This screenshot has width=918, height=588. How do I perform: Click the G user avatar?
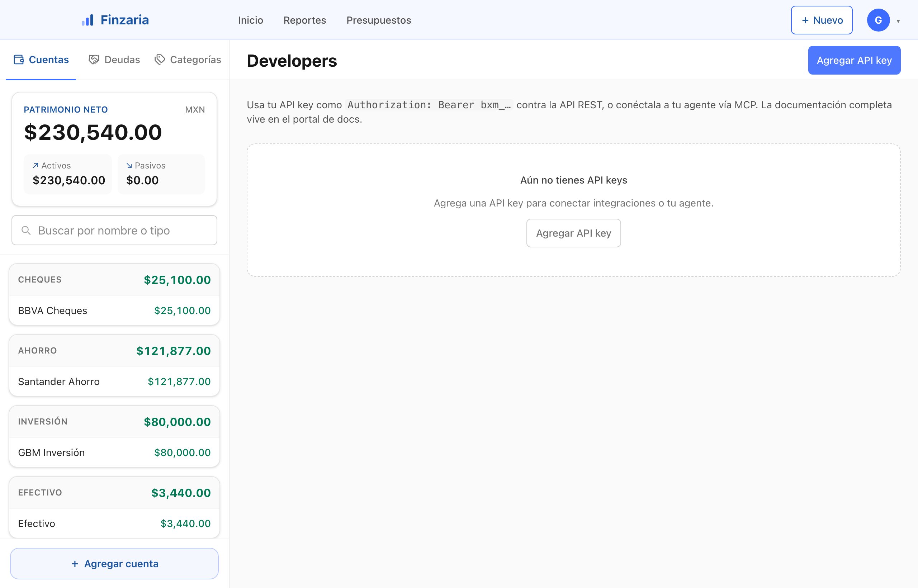pos(878,20)
